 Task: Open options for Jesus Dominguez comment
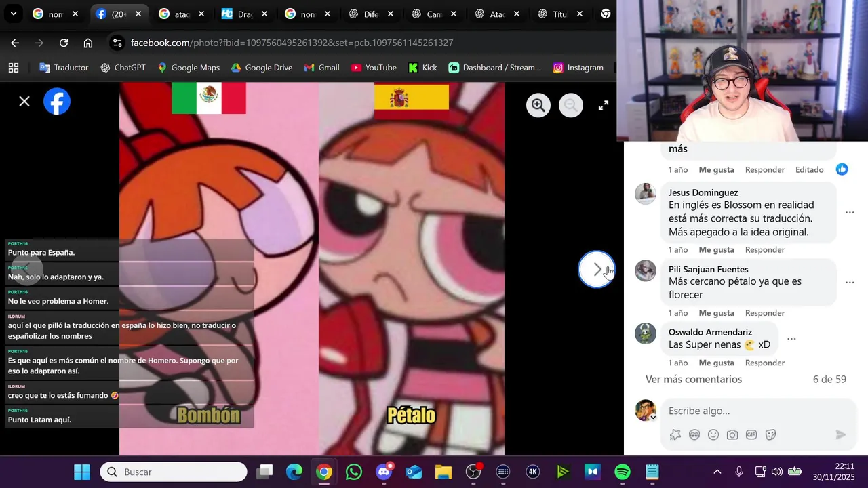pos(850,212)
